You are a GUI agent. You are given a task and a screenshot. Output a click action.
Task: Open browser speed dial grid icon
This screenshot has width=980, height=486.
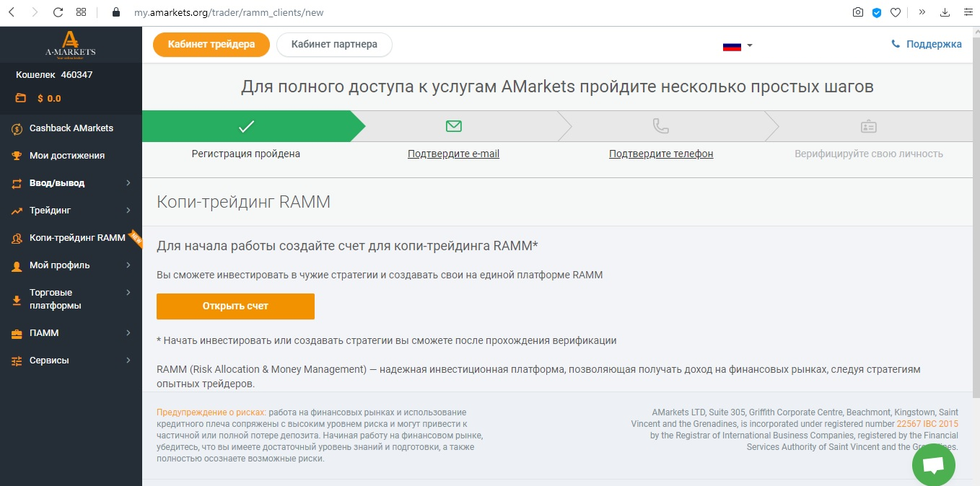[81, 12]
